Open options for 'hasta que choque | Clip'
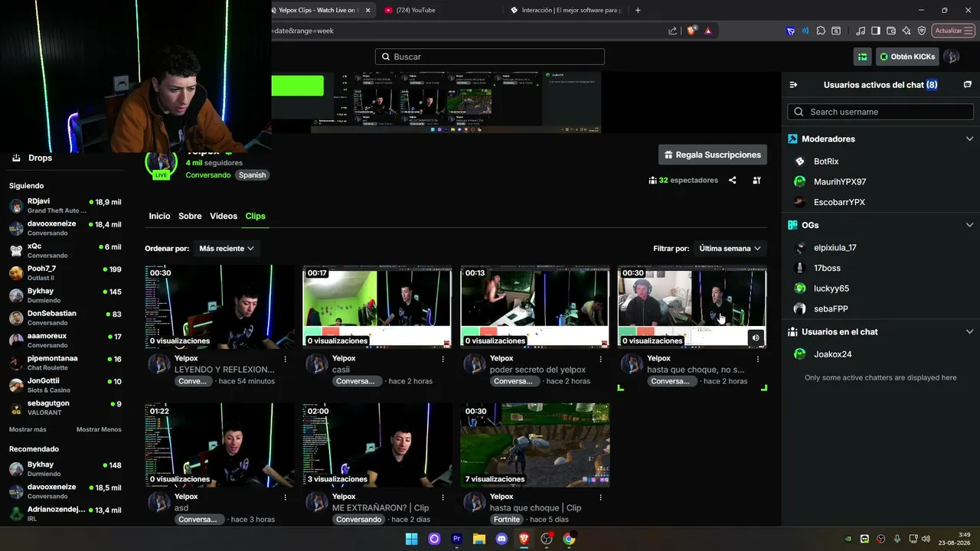This screenshot has height=551, width=980. (600, 497)
